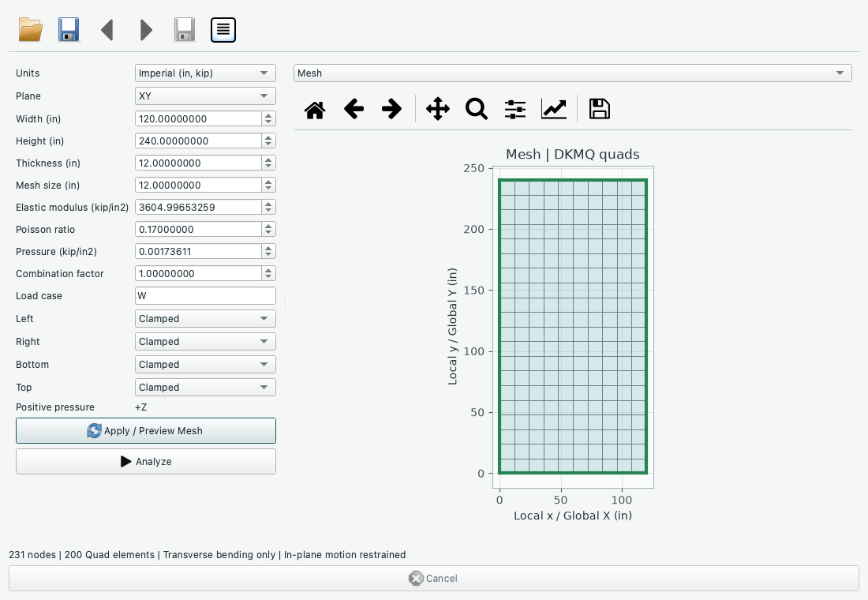Image resolution: width=868 pixels, height=600 pixels.
Task: Click the Poisson ratio spinner arrows
Action: (268, 230)
